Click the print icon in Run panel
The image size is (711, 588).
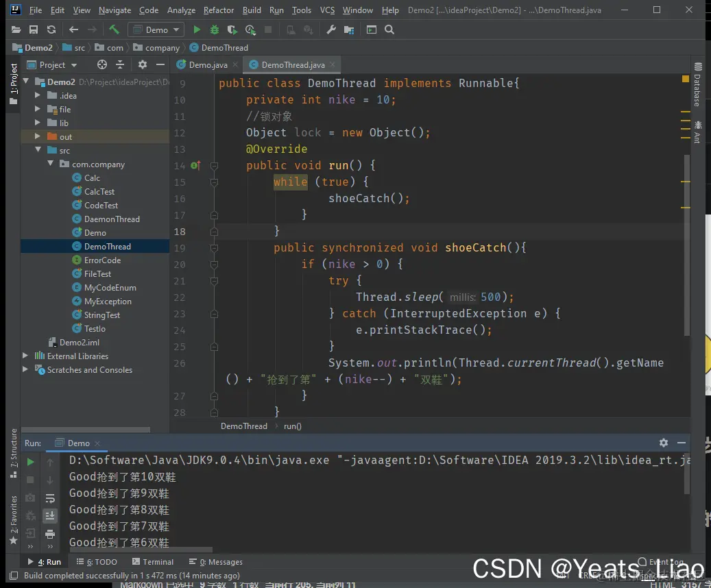click(50, 534)
